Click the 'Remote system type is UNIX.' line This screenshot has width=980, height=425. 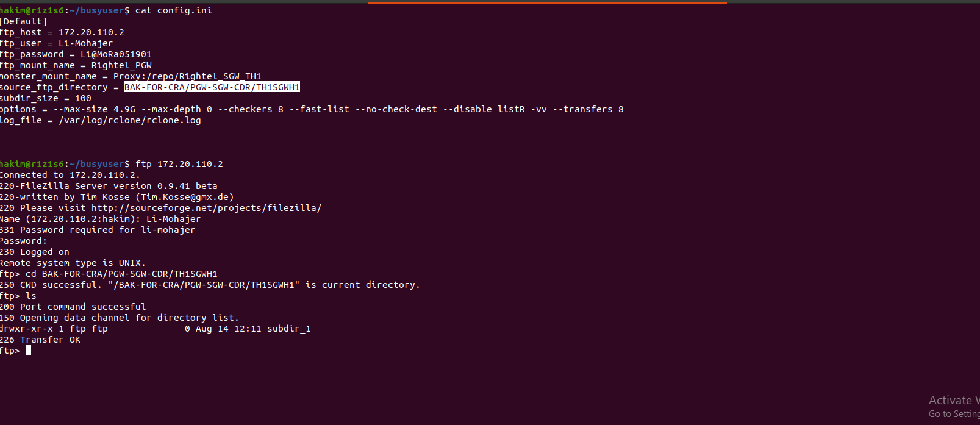click(x=73, y=263)
